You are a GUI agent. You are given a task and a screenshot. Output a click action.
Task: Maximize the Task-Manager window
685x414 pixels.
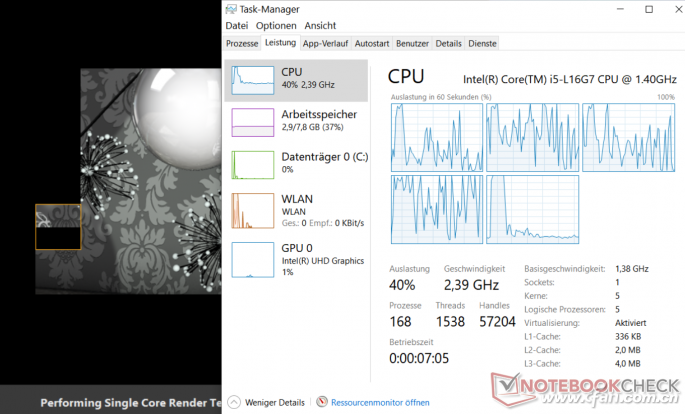coord(649,9)
